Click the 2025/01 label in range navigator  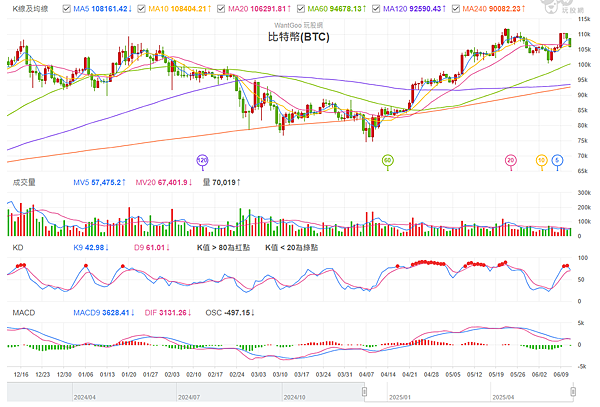400,397
